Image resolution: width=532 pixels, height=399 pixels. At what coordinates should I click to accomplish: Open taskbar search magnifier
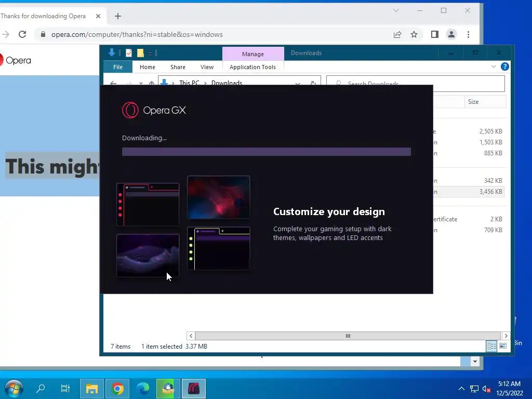[41, 388]
